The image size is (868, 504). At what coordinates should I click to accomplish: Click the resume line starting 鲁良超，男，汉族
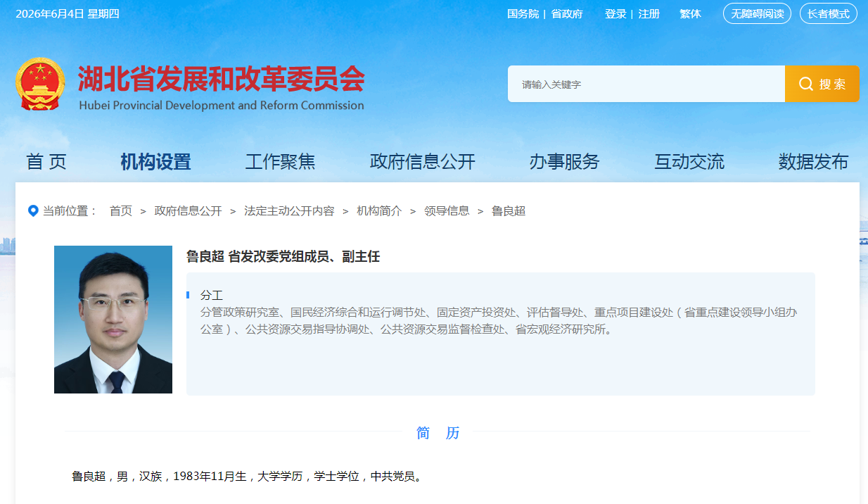coord(248,477)
